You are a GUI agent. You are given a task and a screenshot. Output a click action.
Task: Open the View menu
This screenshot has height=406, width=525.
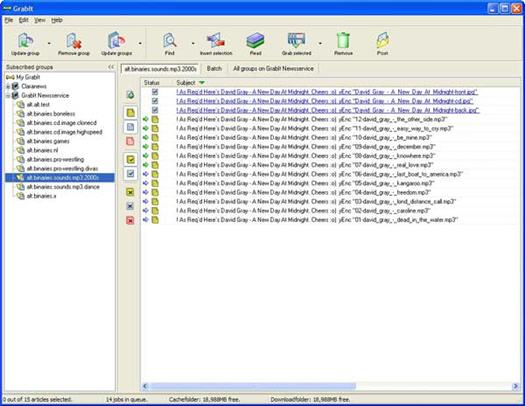(40, 20)
